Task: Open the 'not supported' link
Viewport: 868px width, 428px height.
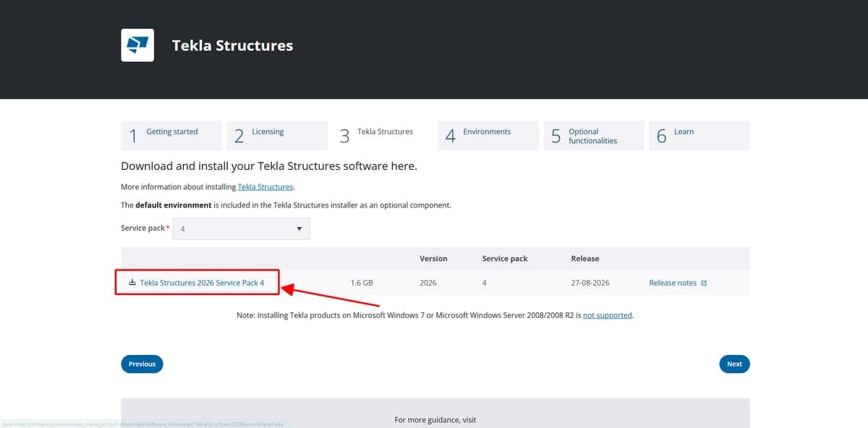Action: (x=608, y=315)
